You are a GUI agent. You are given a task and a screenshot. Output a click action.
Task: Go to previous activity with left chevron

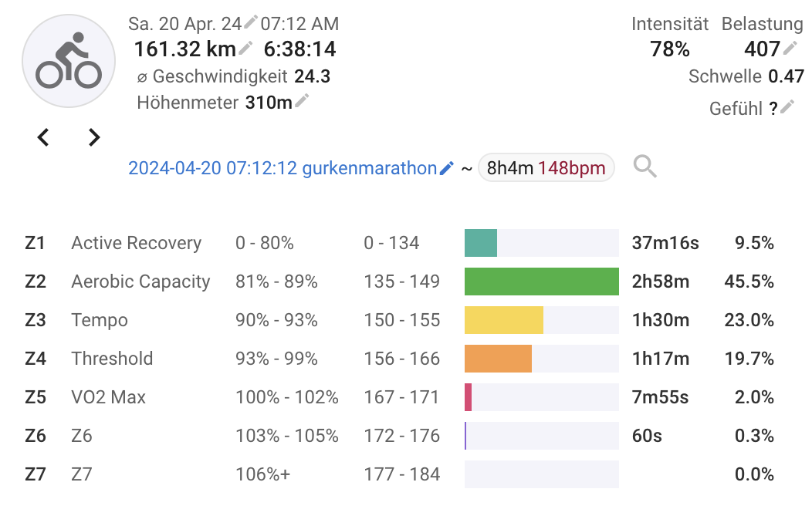pyautogui.click(x=43, y=137)
